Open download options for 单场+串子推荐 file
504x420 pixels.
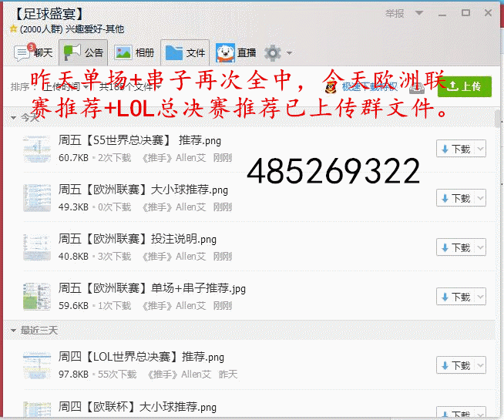click(x=481, y=297)
